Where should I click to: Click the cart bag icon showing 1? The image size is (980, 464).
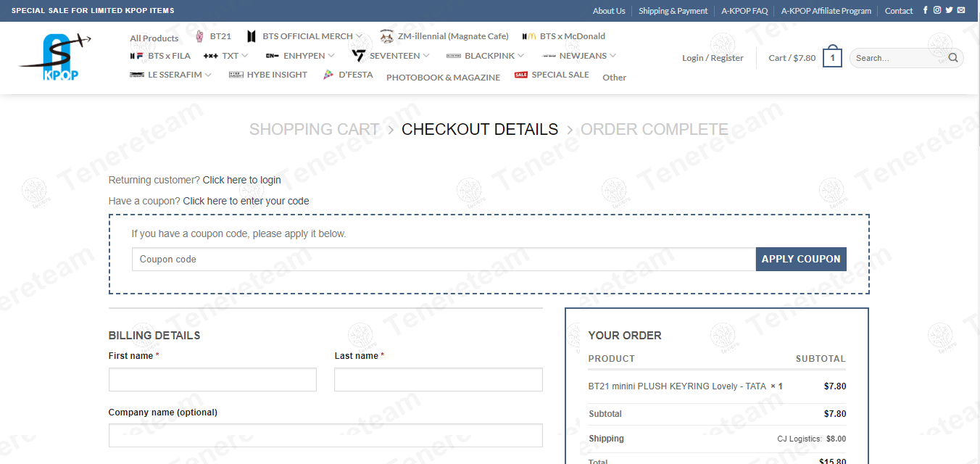[x=832, y=57]
